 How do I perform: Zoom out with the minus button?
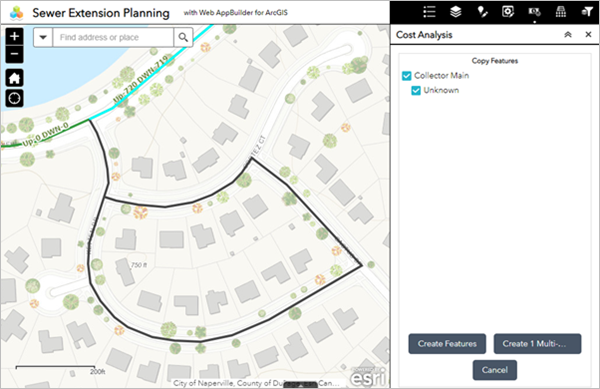pyautogui.click(x=15, y=54)
